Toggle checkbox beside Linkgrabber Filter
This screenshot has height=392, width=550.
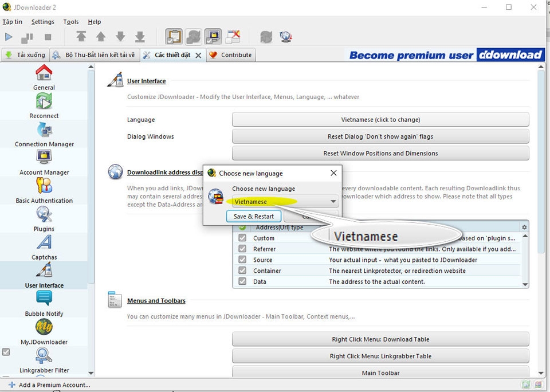coord(6,352)
